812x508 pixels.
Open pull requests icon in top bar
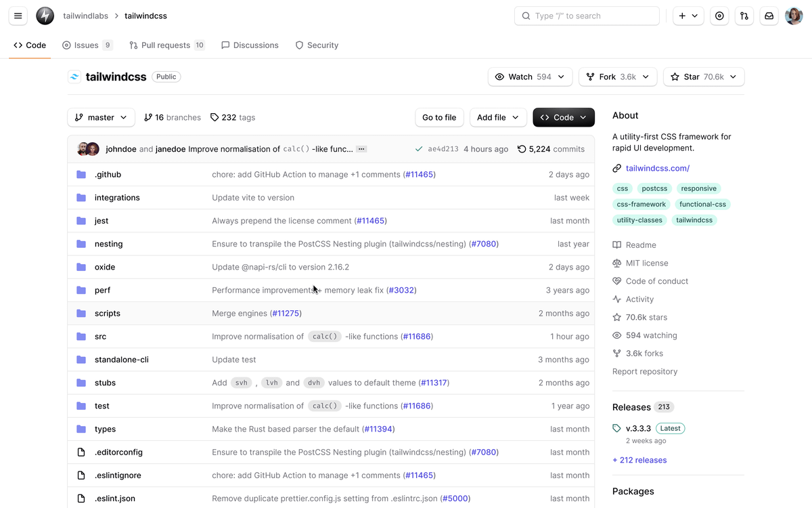[x=744, y=16]
